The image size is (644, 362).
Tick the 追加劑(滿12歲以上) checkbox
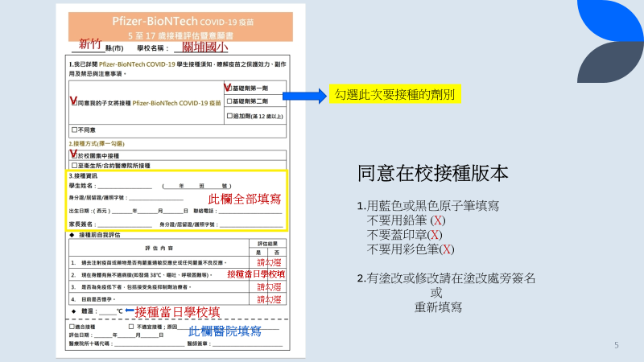click(229, 116)
